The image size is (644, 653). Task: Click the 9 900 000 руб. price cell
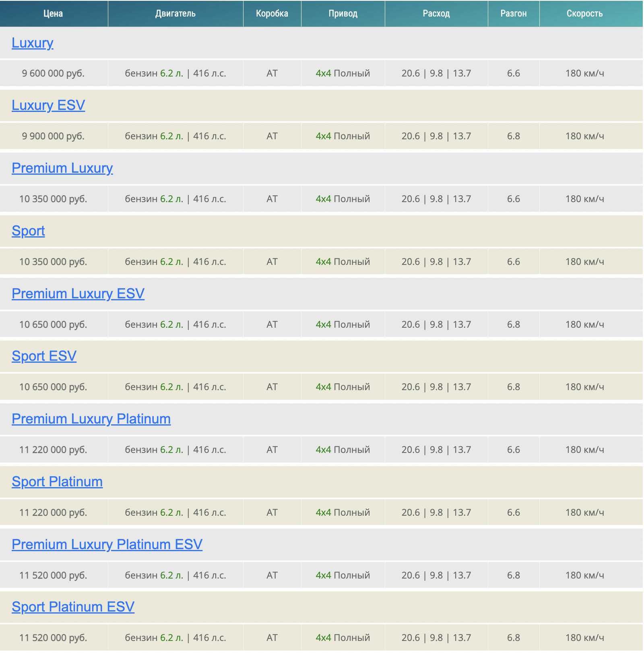(53, 136)
